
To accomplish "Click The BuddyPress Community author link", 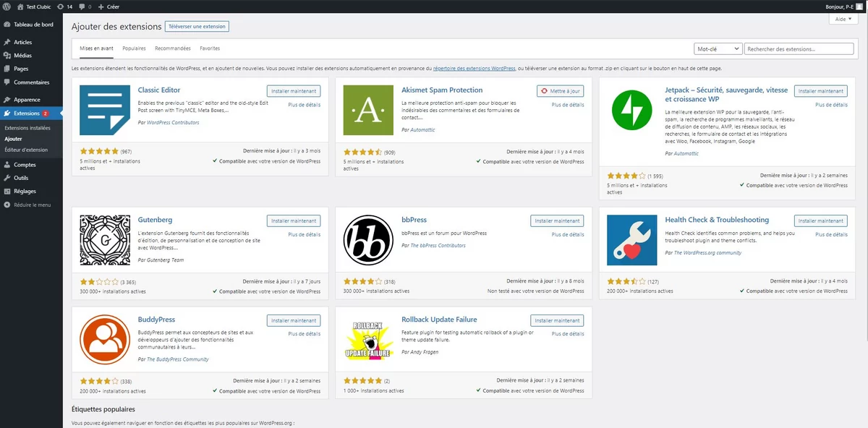I will (x=178, y=359).
